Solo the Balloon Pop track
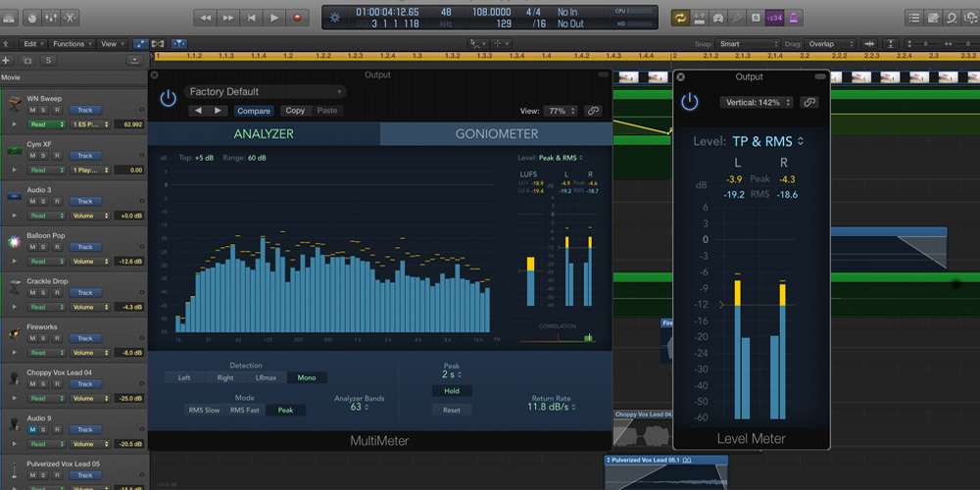 pos(44,247)
